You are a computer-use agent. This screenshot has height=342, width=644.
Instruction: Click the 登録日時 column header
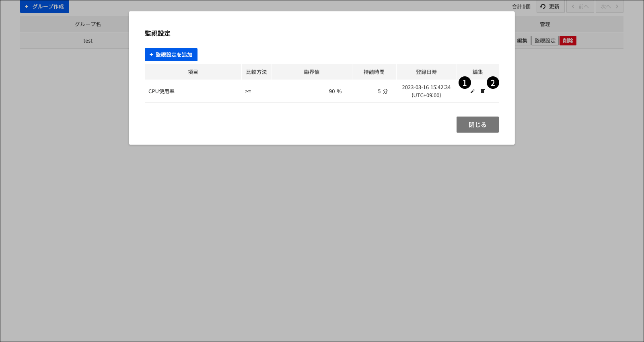[x=426, y=72]
